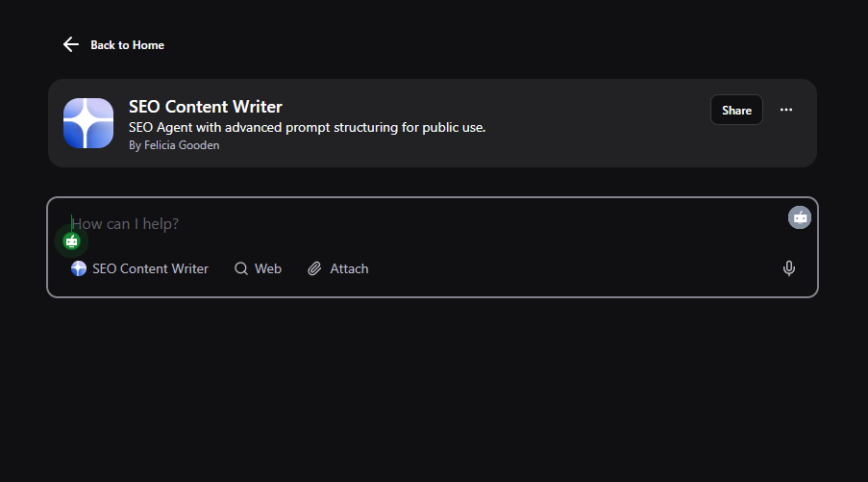Open the SEO Content Writer agent selector

click(x=150, y=268)
